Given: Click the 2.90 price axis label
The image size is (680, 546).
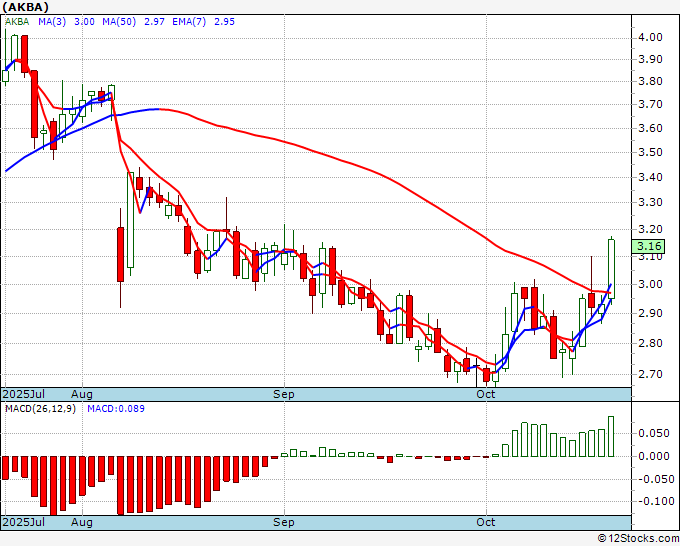Looking at the screenshot, I should coord(650,313).
